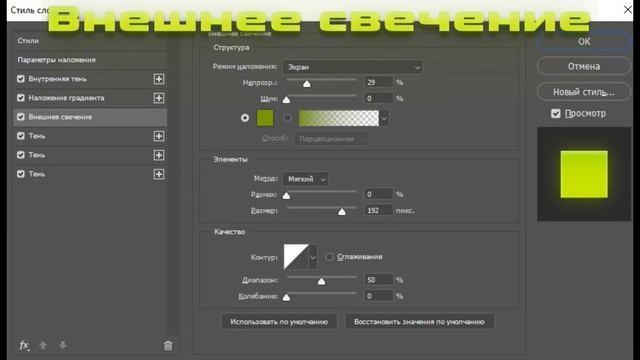640x360 pixels.
Task: Click the Отмена button
Action: (584, 67)
